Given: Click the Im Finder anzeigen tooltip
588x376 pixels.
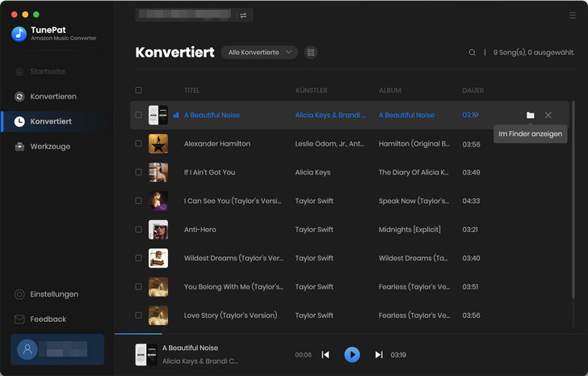Looking at the screenshot, I should pos(530,134).
